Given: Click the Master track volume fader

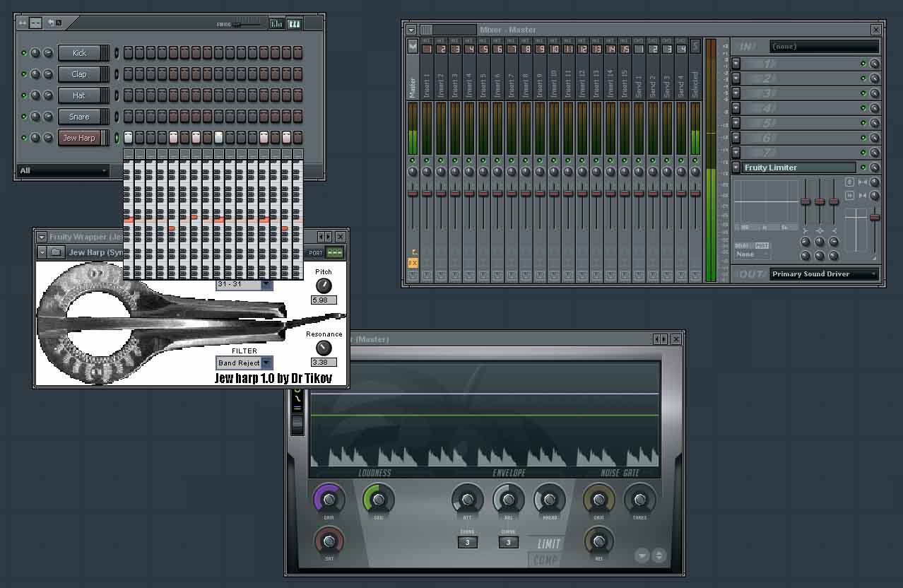Looking at the screenshot, I should coord(413,192).
